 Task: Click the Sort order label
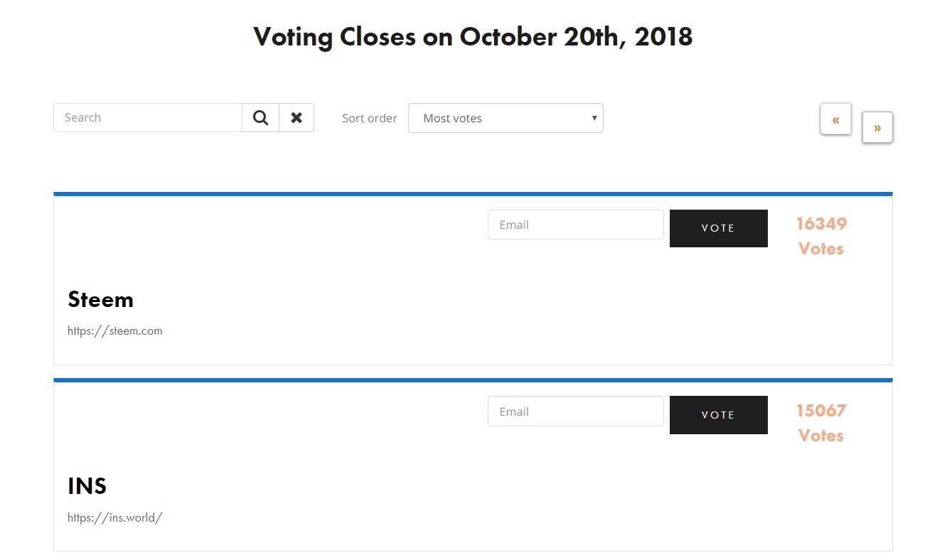(369, 118)
